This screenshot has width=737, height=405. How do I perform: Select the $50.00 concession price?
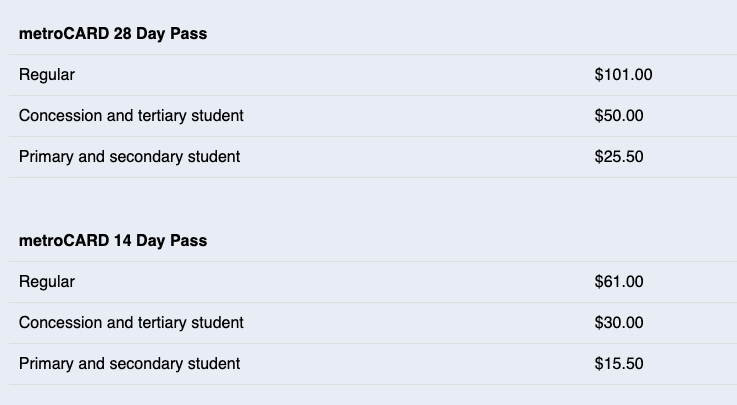pos(619,116)
